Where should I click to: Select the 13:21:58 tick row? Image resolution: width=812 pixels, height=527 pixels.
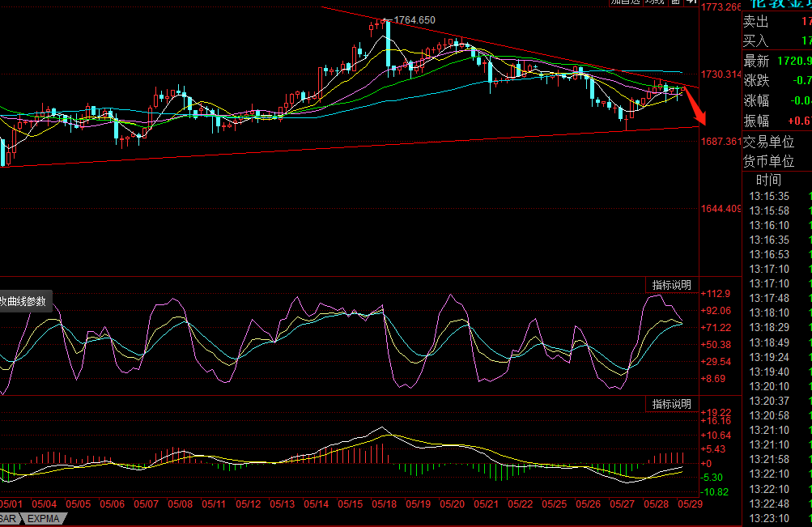[777, 459]
